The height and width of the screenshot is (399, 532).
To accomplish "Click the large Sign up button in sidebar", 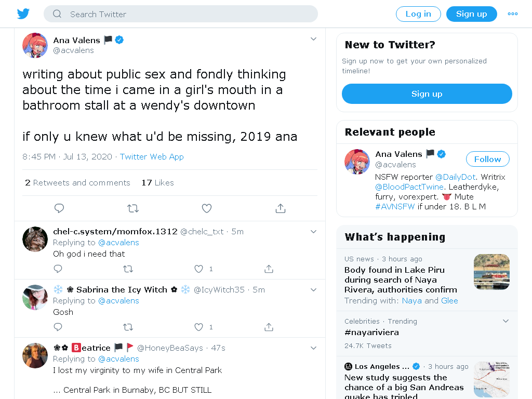I will 427,94.
